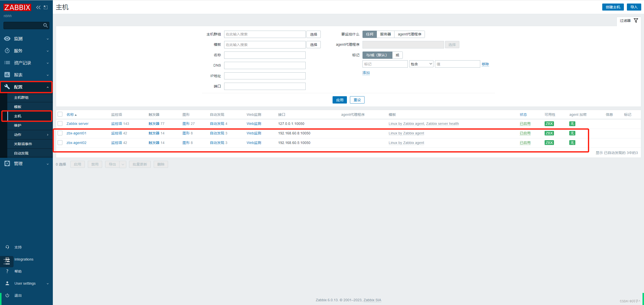
Task: Tick the checkbox for zbx-agent02
Action: tap(60, 142)
